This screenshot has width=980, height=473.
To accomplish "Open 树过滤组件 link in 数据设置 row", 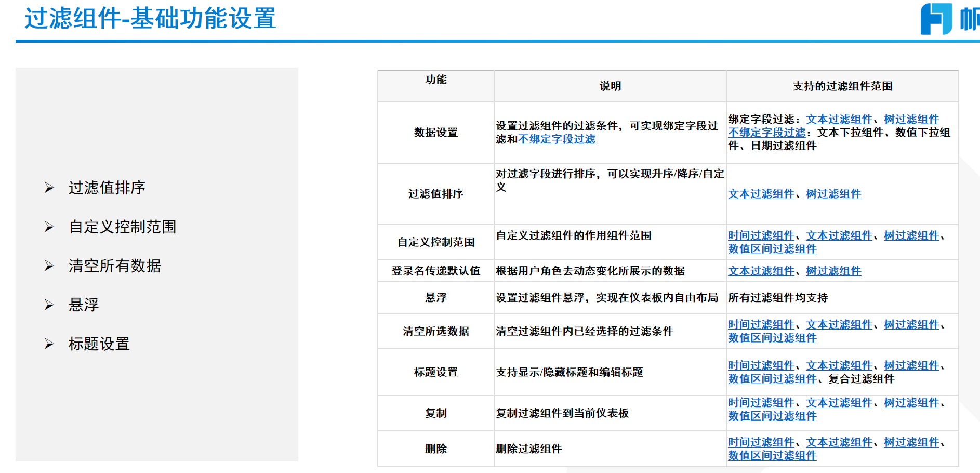I will (x=911, y=119).
